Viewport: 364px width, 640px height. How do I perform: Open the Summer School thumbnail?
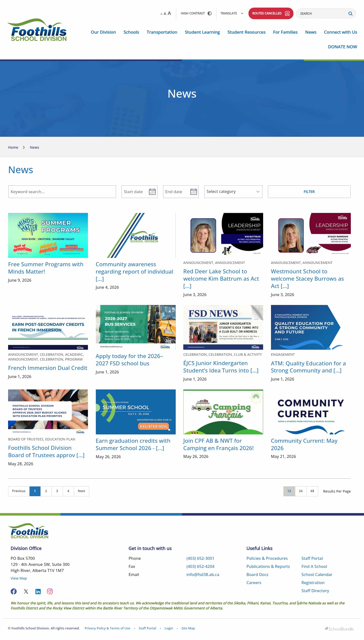click(x=136, y=412)
